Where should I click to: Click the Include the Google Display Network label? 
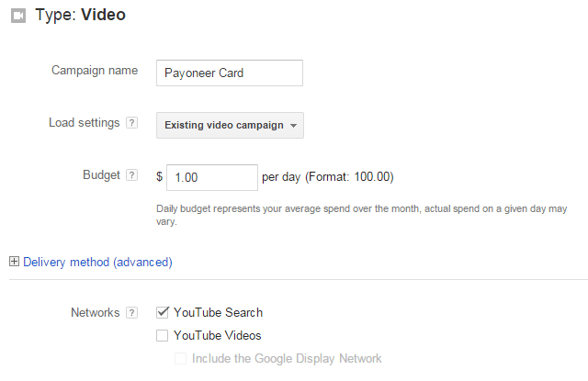[287, 359]
